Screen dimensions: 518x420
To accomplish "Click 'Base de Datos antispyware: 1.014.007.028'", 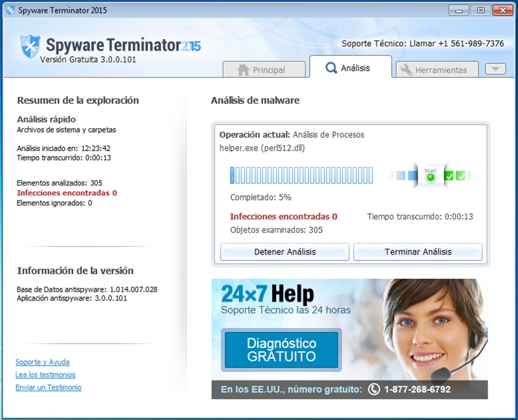I will pyautogui.click(x=87, y=289).
